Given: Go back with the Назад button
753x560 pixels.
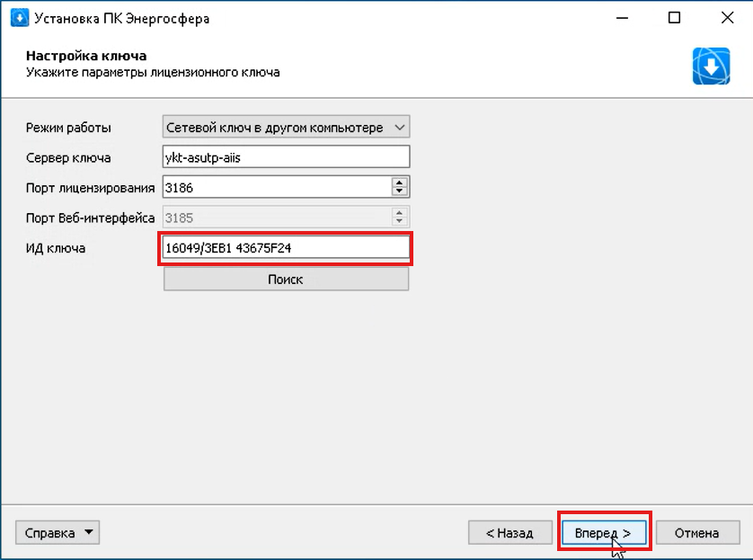Looking at the screenshot, I should 510,533.
